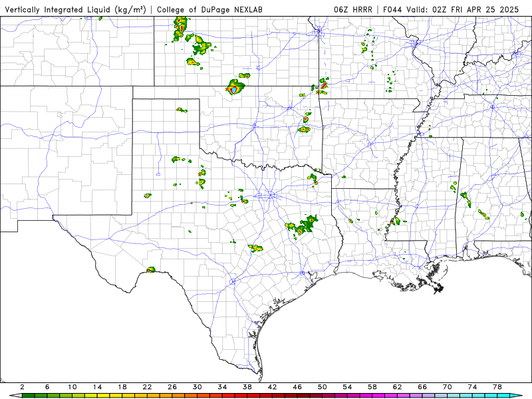Click the legend value '78'
This screenshot has height=399, width=532.
[497, 387]
